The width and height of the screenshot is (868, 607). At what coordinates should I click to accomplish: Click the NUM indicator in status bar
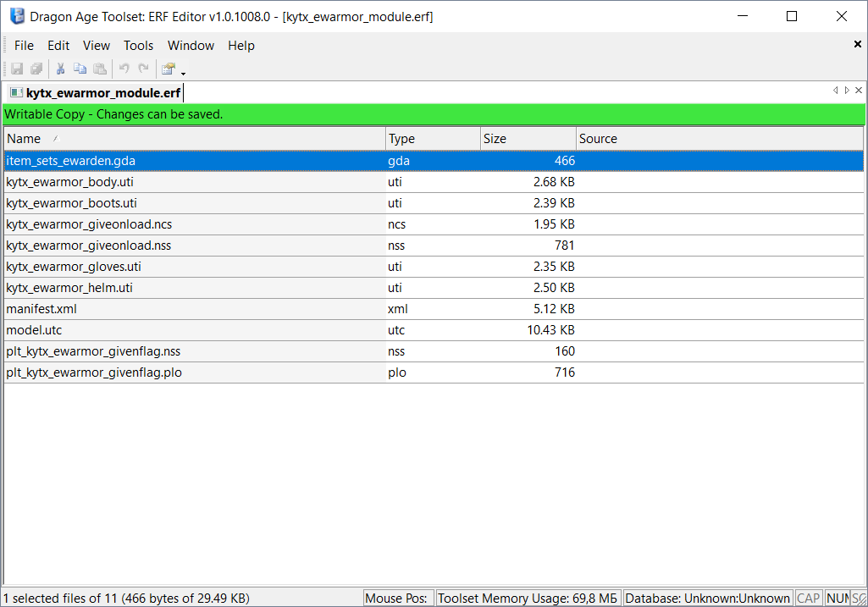[837, 599]
